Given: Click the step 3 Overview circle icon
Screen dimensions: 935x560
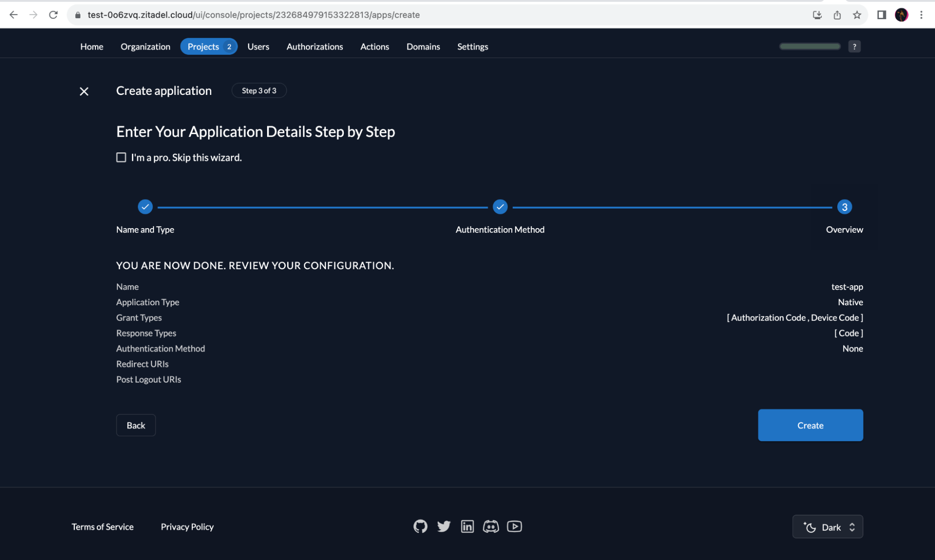Looking at the screenshot, I should 844,206.
